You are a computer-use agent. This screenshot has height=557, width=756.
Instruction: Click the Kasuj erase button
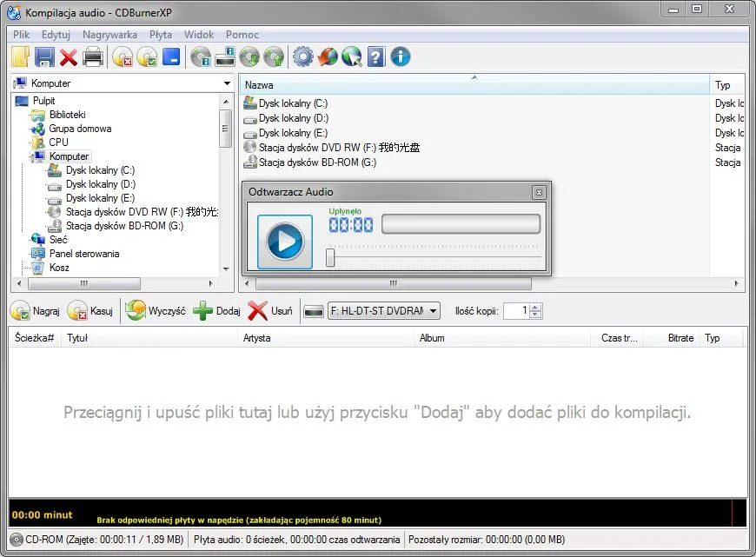(90, 311)
